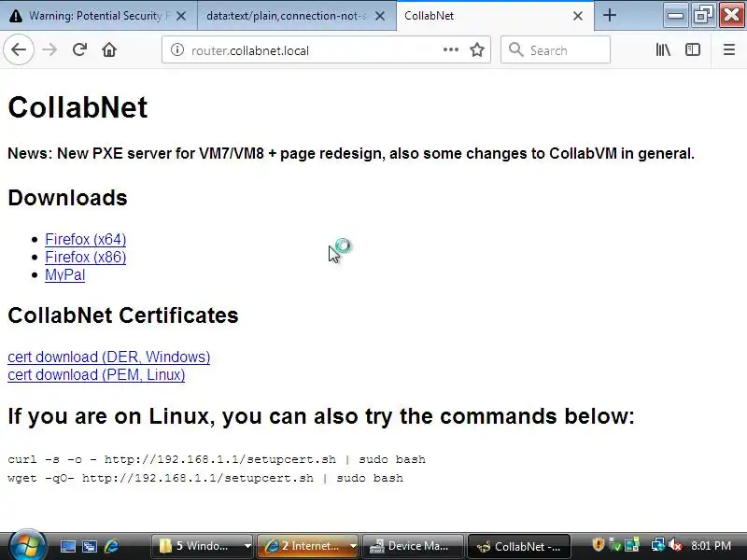Minimize the Firefox window
This screenshot has width=747, height=560.
point(675,15)
